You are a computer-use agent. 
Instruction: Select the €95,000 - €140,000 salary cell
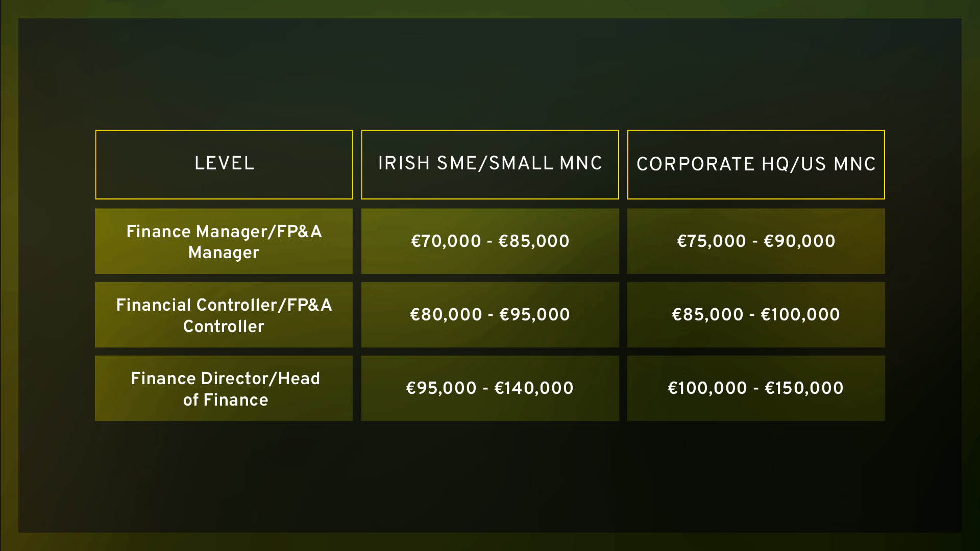pos(490,388)
